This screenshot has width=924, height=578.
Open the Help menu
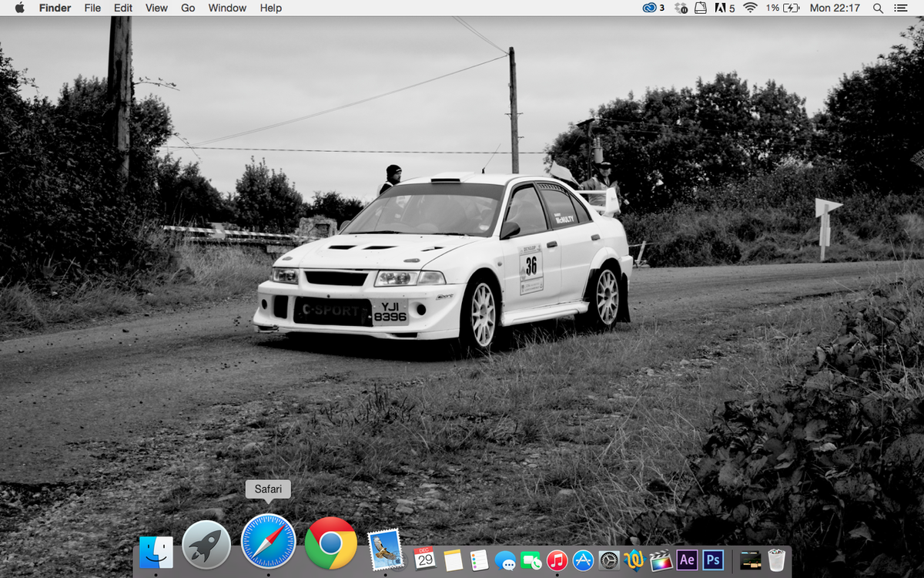271,8
